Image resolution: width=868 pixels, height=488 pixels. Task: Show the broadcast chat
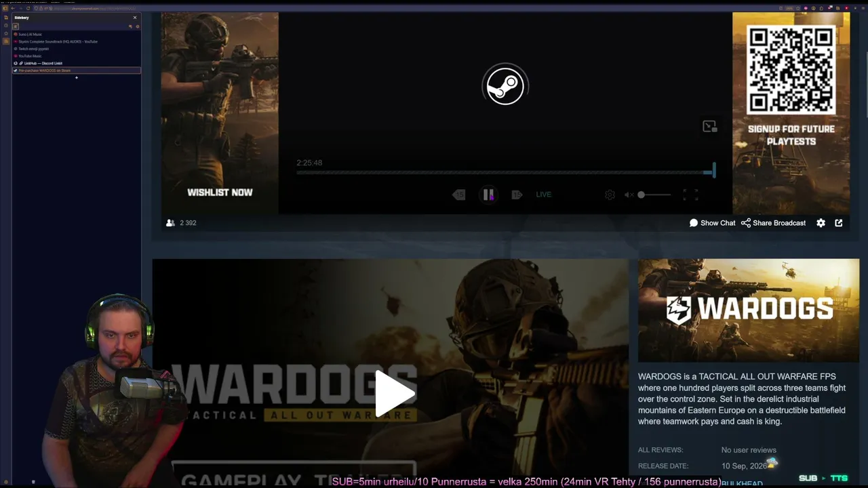click(x=712, y=223)
